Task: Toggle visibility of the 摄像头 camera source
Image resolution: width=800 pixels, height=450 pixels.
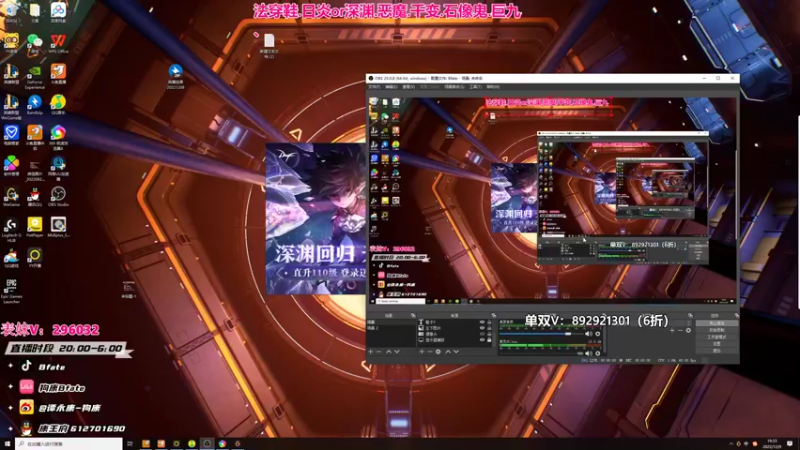Action: [482, 334]
